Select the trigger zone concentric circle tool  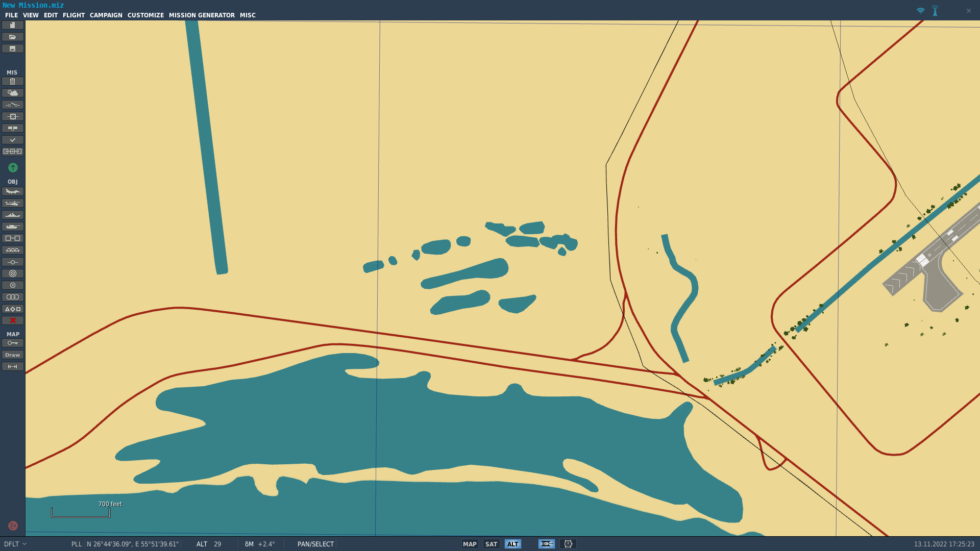[x=13, y=273]
